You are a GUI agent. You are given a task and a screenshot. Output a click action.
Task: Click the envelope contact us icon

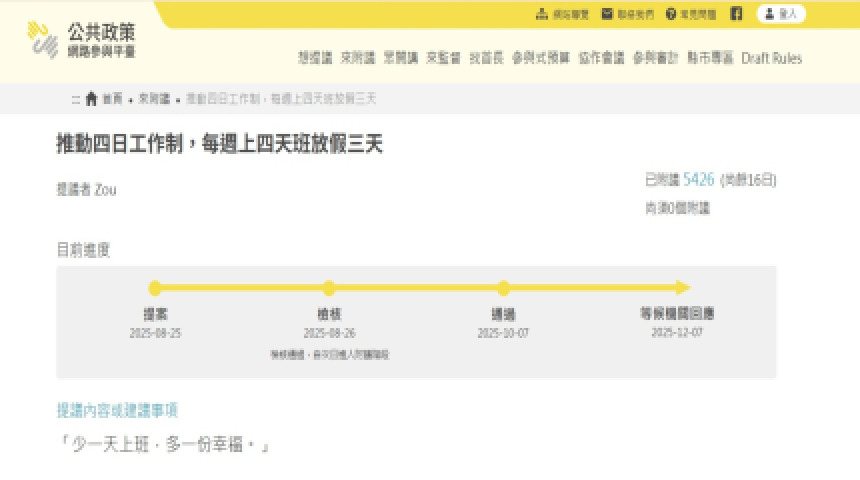pos(607,14)
